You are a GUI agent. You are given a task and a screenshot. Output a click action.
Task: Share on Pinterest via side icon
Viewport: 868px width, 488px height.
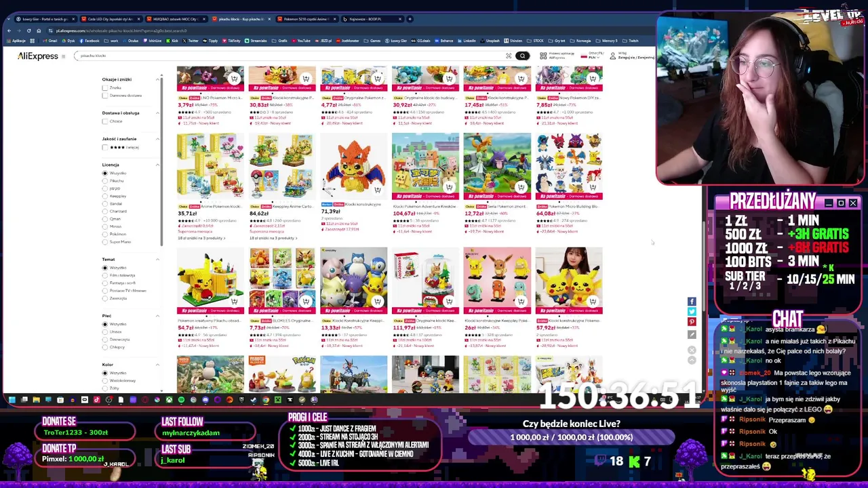[692, 322]
